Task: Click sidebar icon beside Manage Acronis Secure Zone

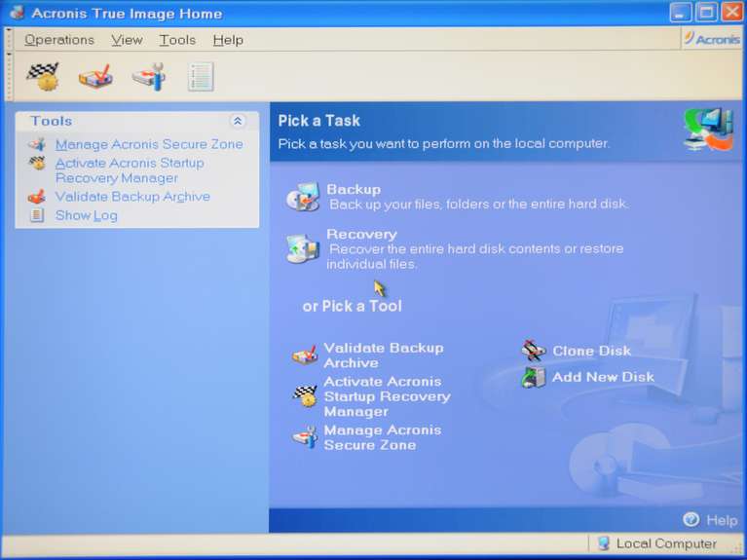Action: [x=37, y=144]
